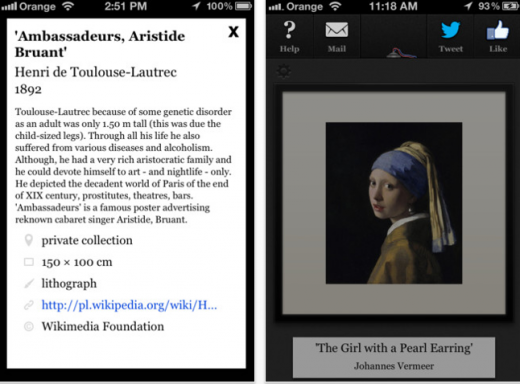This screenshot has height=384, width=520.
Task: Tap the dimensions rectangle icon beside 150 × 100 cm
Action: pyautogui.click(x=29, y=262)
